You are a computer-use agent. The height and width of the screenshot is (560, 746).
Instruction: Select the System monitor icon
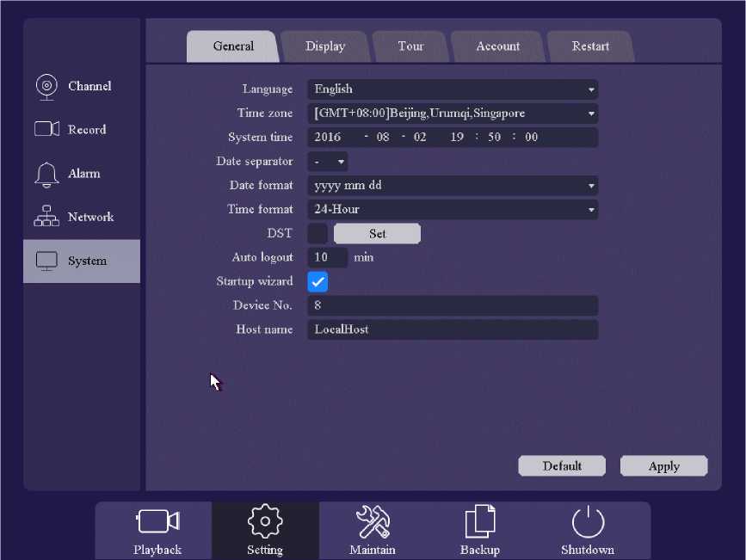[x=46, y=261]
